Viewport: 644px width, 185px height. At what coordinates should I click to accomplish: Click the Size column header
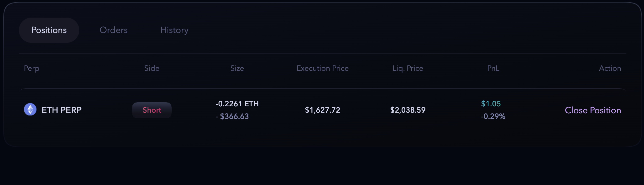coord(237,68)
